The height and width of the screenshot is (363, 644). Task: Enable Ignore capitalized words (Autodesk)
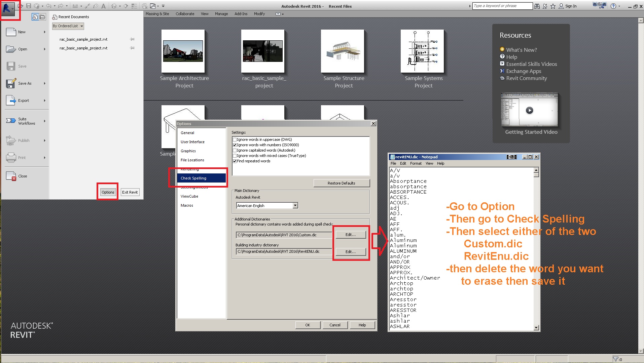click(235, 150)
